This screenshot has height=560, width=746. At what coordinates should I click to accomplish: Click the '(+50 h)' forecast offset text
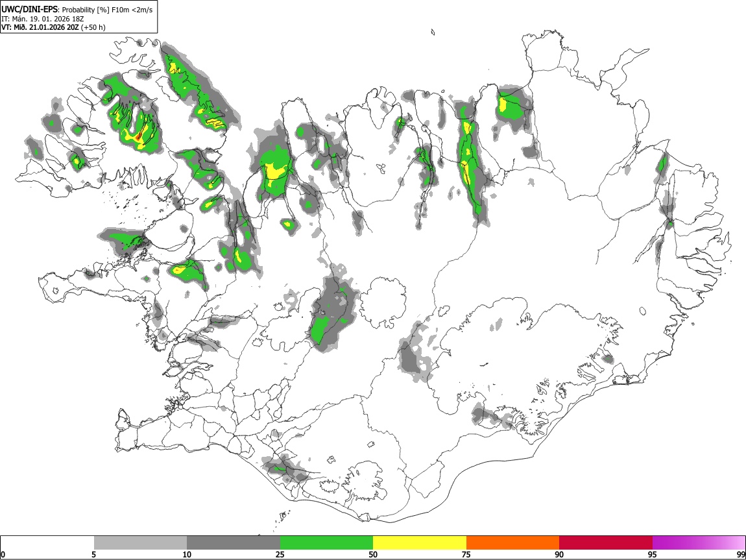pos(93,27)
